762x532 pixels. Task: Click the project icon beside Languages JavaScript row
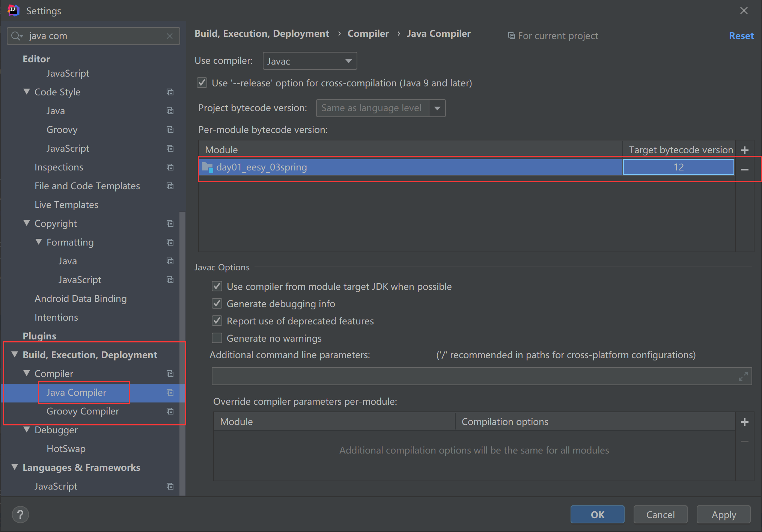(x=170, y=486)
